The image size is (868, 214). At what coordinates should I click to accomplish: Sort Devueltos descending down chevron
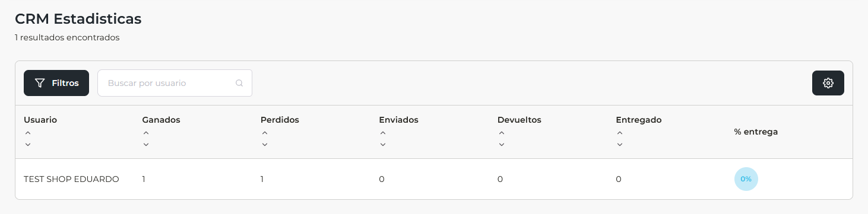pos(502,144)
